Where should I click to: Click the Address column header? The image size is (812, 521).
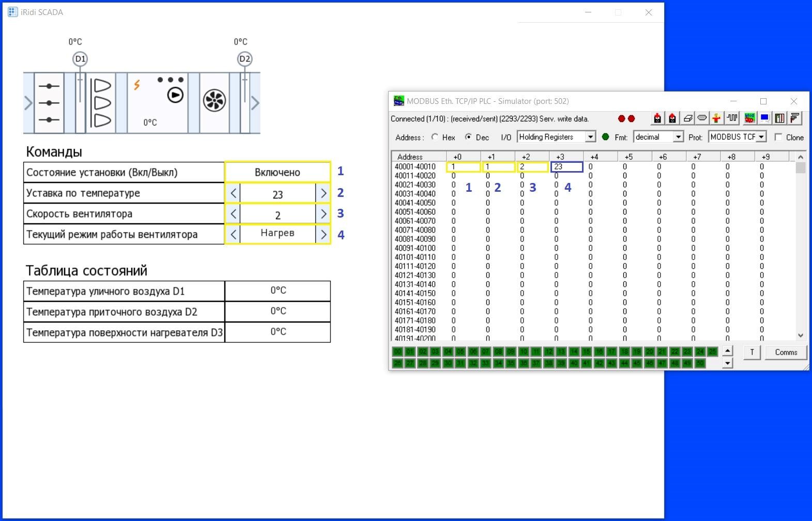(x=410, y=157)
